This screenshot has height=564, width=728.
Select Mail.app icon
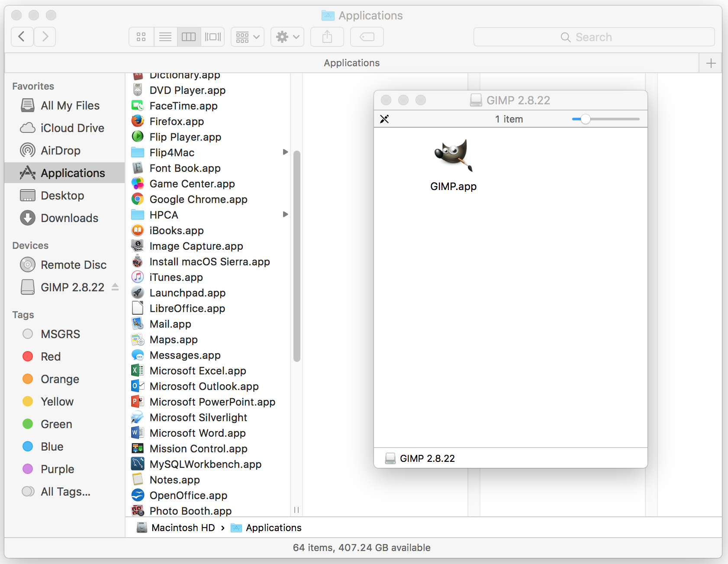tap(138, 324)
